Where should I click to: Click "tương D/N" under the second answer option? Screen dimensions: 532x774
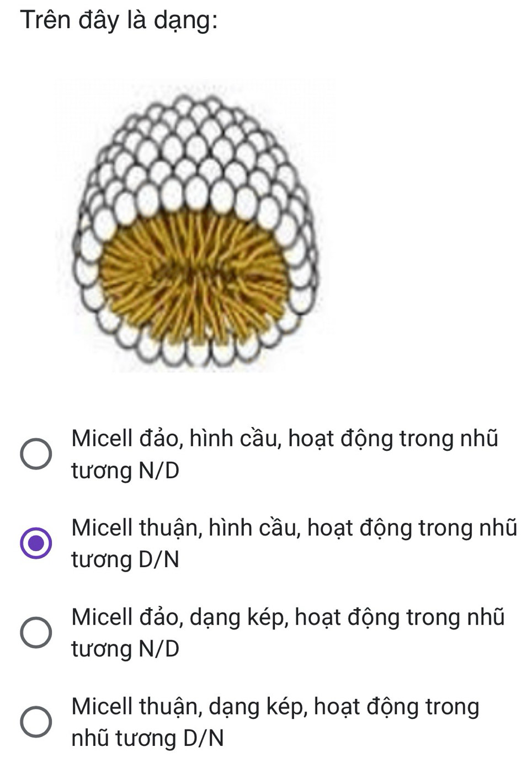[125, 560]
